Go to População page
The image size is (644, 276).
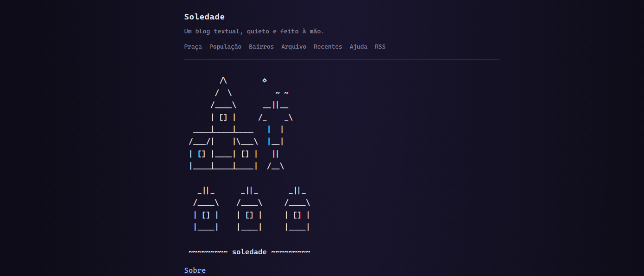click(225, 47)
